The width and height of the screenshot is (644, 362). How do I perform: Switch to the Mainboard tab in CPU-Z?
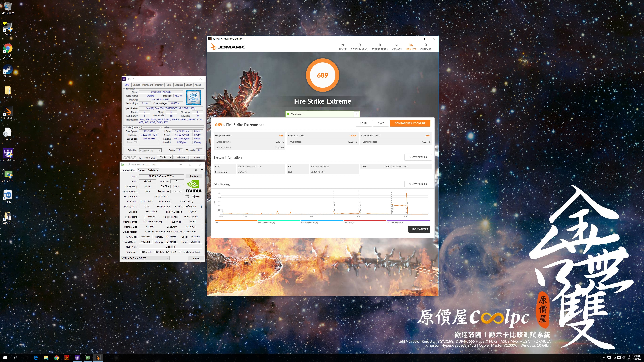point(148,85)
